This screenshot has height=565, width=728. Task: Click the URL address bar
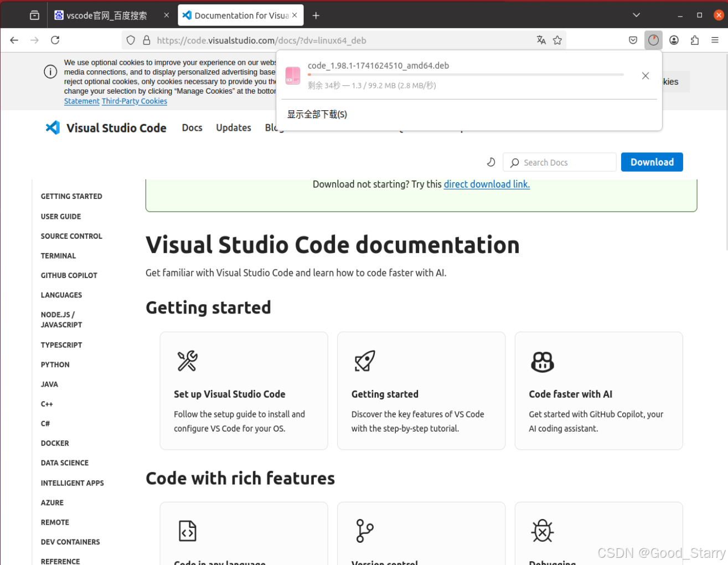click(x=343, y=40)
